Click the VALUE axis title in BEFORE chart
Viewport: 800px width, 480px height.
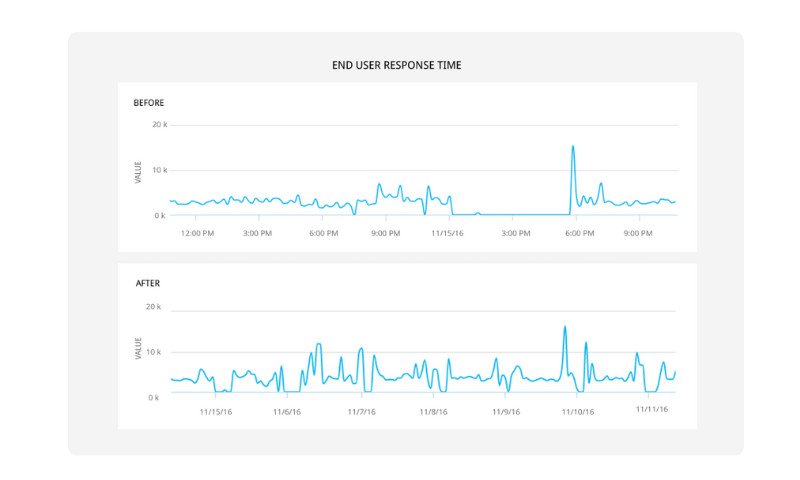[x=138, y=171]
